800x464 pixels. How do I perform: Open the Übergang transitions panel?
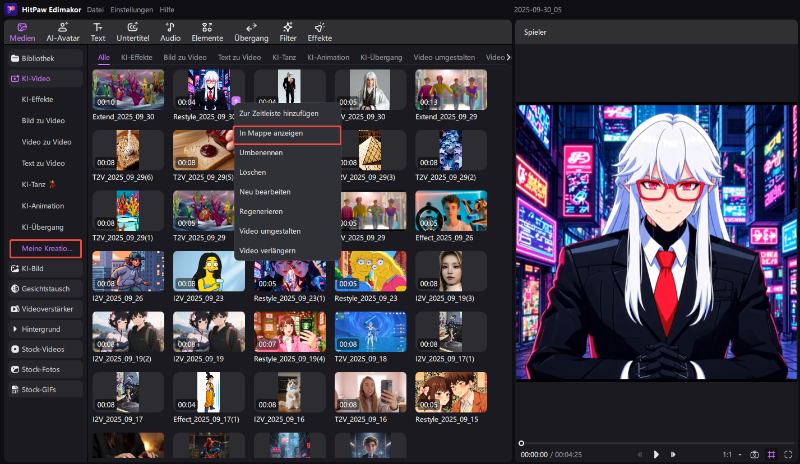pos(250,32)
